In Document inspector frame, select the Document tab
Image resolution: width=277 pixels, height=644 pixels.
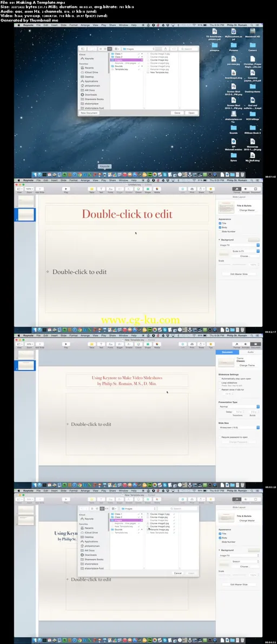[x=227, y=352]
